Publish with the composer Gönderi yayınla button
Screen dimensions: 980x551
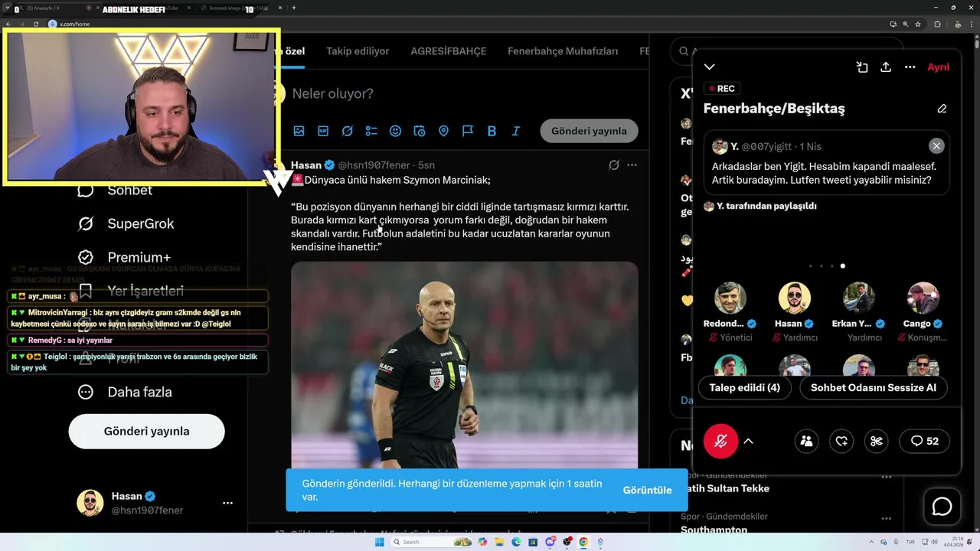(589, 131)
